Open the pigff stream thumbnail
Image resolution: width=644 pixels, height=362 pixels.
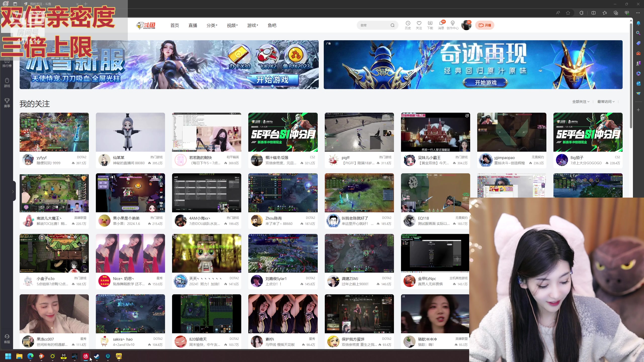click(359, 132)
